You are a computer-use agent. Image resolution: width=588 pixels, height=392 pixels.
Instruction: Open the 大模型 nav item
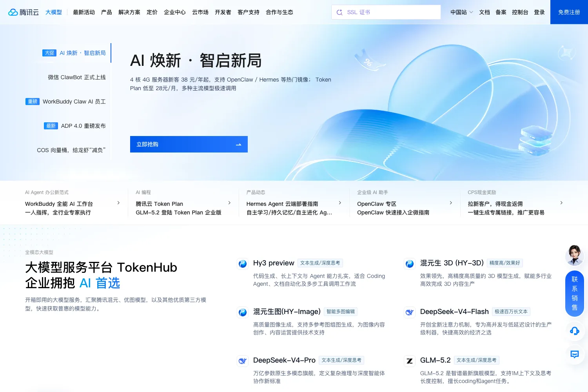[x=54, y=12]
